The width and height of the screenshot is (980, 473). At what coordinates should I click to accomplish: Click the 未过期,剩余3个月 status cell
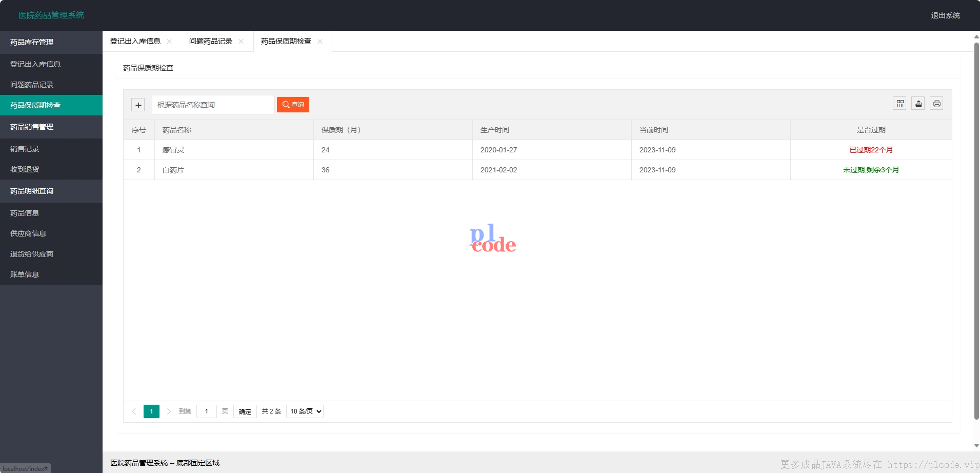pyautogui.click(x=871, y=170)
